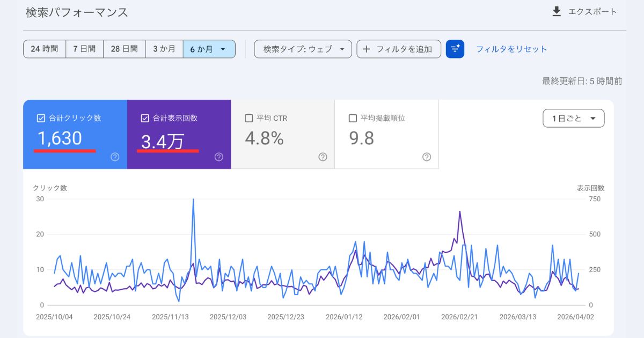The image size is (644, 338).
Task: Uncheck the 合計クリック数 metric
Action: [x=41, y=118]
